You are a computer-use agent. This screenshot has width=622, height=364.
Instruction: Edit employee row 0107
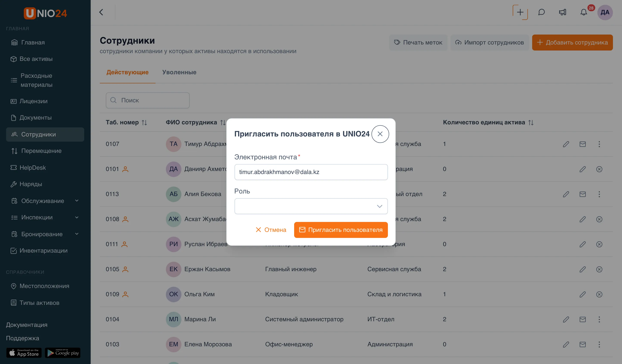(x=566, y=144)
